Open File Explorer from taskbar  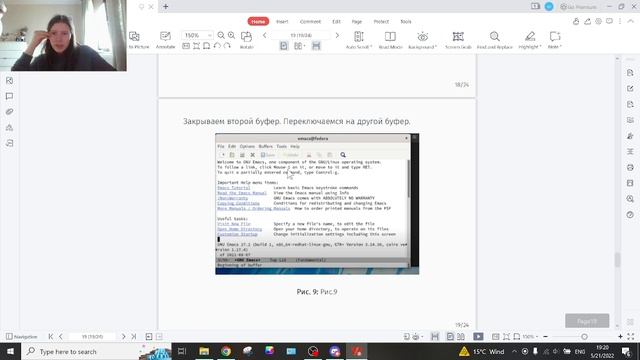pos(204,351)
